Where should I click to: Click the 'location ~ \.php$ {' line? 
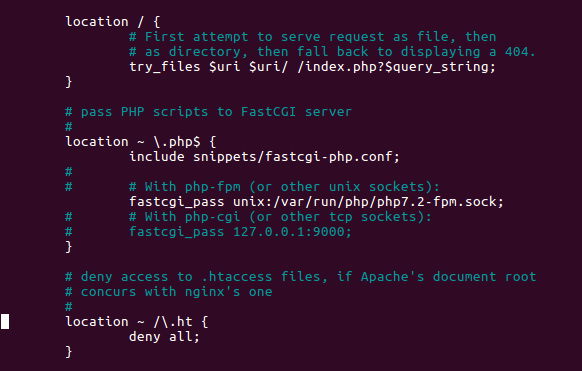coord(141,142)
